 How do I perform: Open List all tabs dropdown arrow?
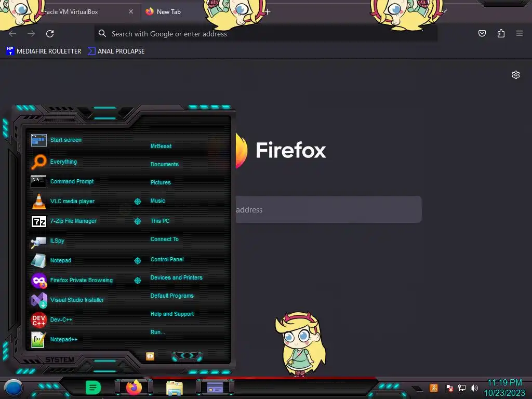(x=444, y=12)
